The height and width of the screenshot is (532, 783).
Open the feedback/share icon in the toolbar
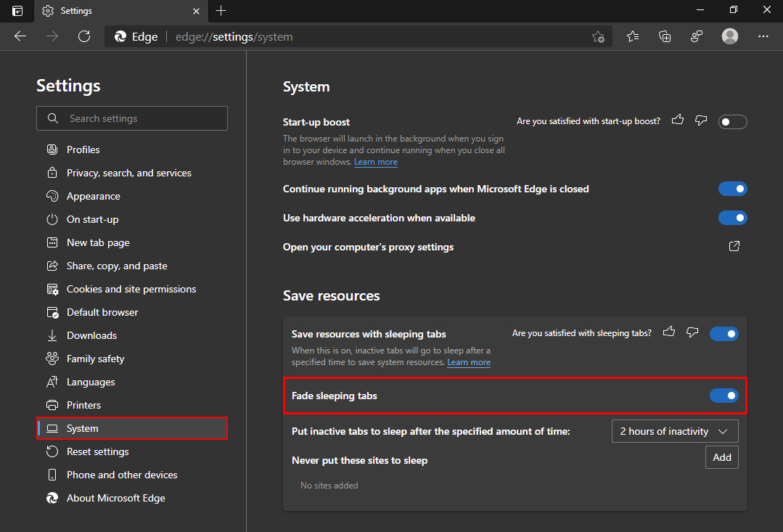[x=697, y=36]
